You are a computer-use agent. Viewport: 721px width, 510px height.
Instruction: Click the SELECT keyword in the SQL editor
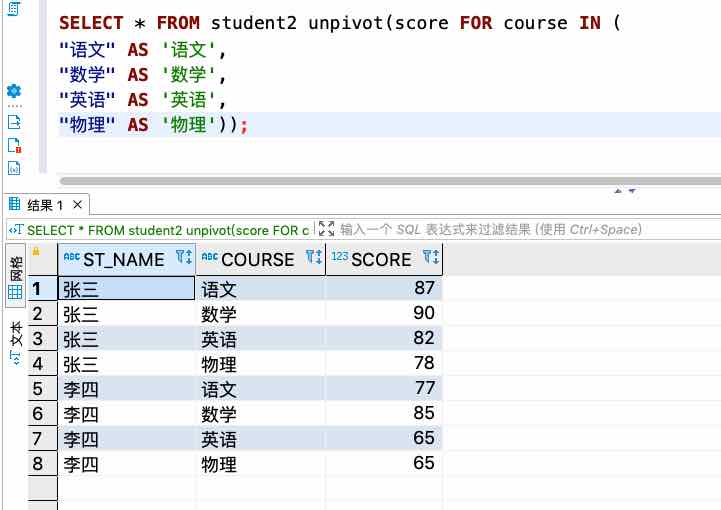click(91, 23)
